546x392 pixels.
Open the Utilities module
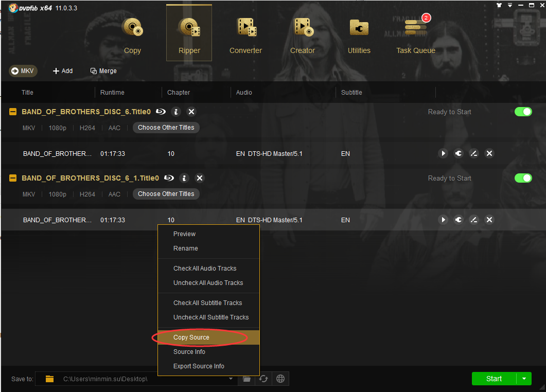(359, 35)
